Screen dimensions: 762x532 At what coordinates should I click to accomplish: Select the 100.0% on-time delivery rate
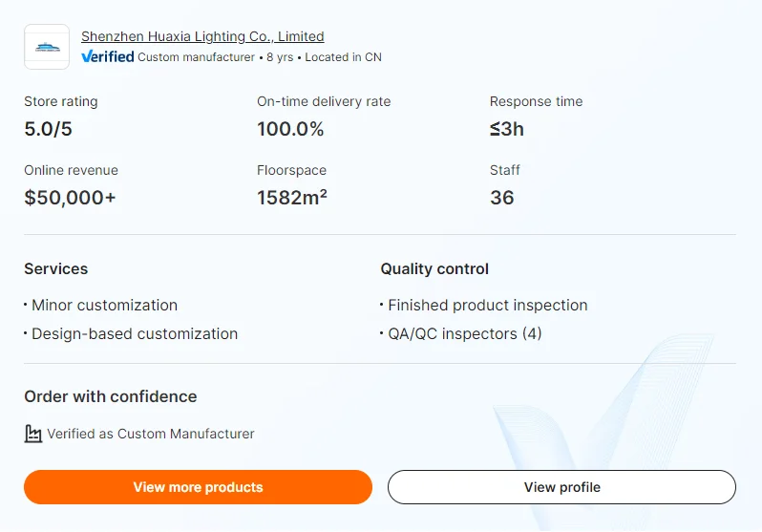(x=290, y=129)
